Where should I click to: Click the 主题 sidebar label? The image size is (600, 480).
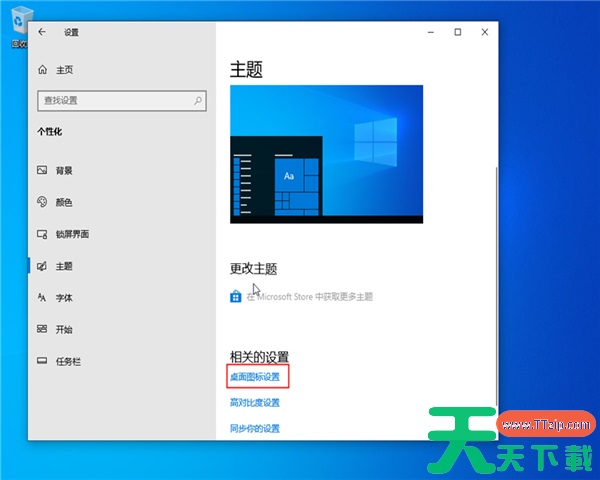[64, 266]
